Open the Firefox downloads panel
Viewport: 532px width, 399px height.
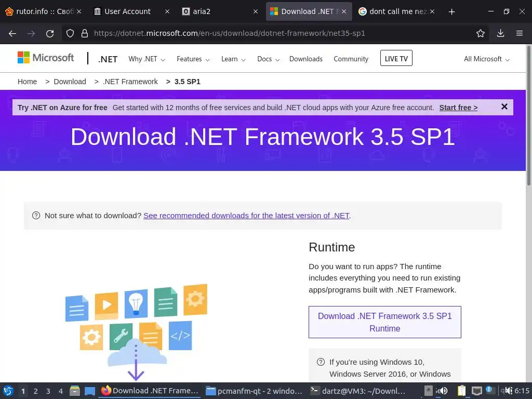(x=500, y=33)
